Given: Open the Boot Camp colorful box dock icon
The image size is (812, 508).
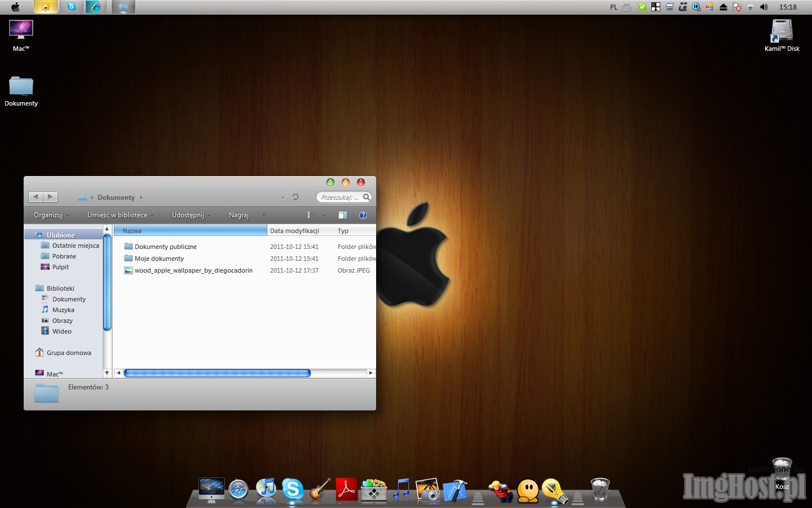Looking at the screenshot, I should pos(373,489).
